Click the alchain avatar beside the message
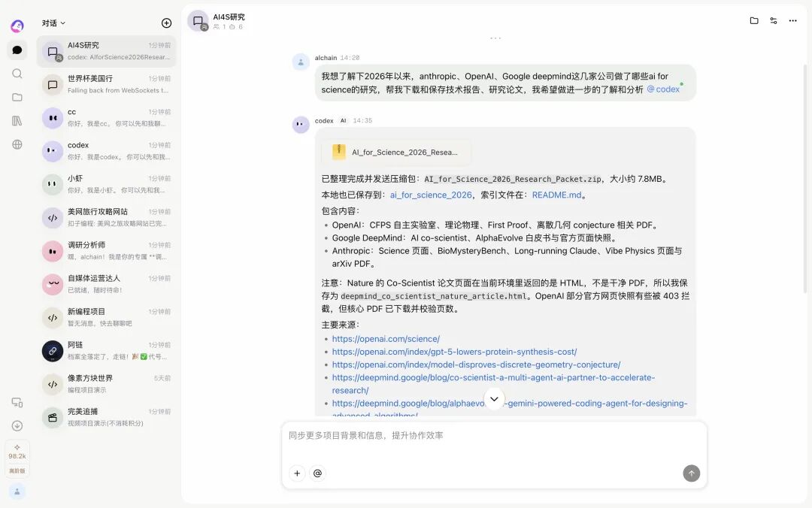The height and width of the screenshot is (508, 812). 300,62
